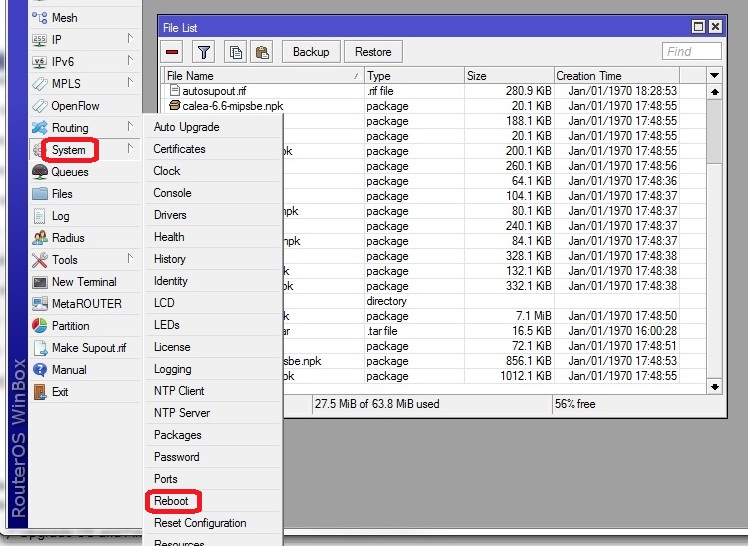Screen dimensions: 748x546
Task: Click the New Terminal monitor icon
Action: click(40, 282)
